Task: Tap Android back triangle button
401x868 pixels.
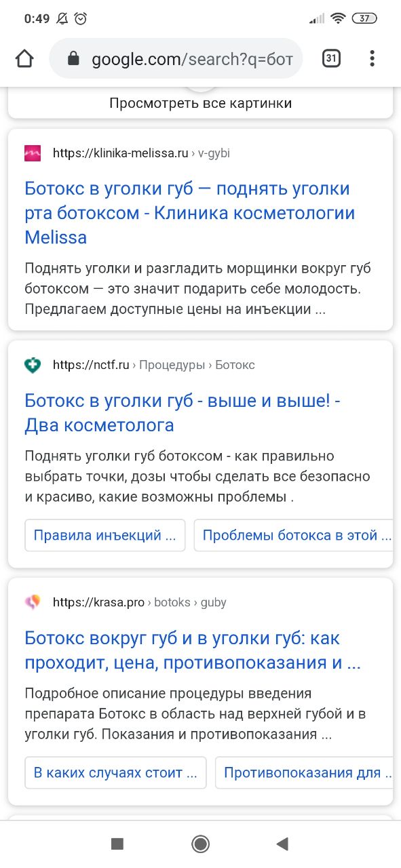Action: click(283, 844)
